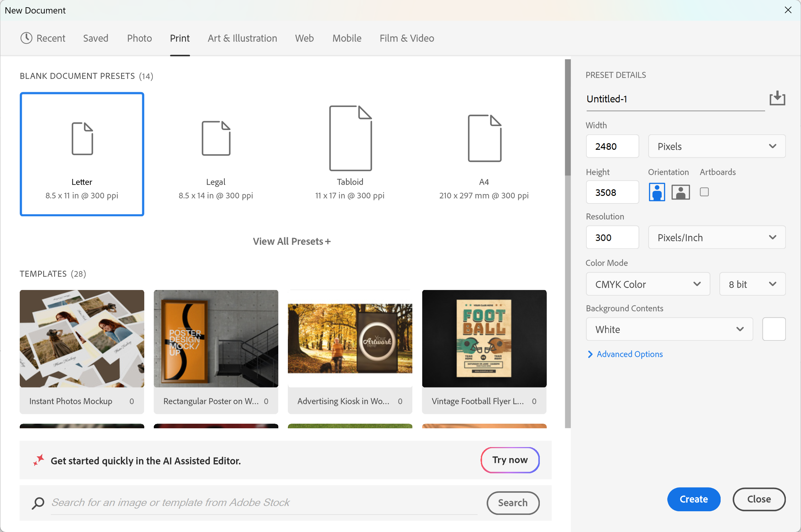801x532 pixels.
Task: Open the Width units Pixels dropdown
Action: pyautogui.click(x=716, y=146)
